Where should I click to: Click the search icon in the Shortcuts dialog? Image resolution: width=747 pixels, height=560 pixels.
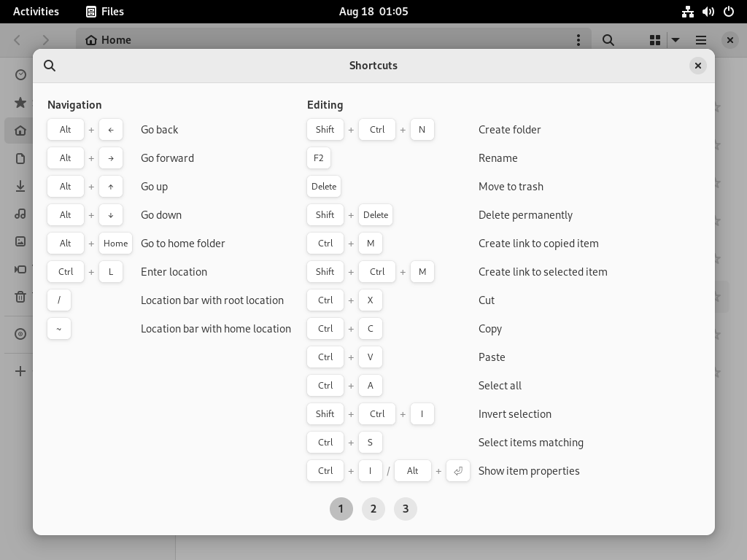50,66
